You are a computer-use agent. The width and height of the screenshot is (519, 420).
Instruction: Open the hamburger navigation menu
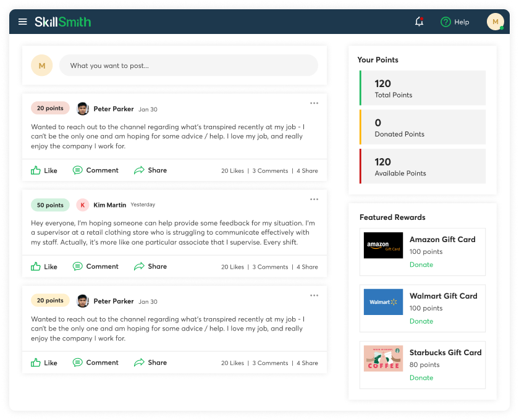pyautogui.click(x=22, y=22)
